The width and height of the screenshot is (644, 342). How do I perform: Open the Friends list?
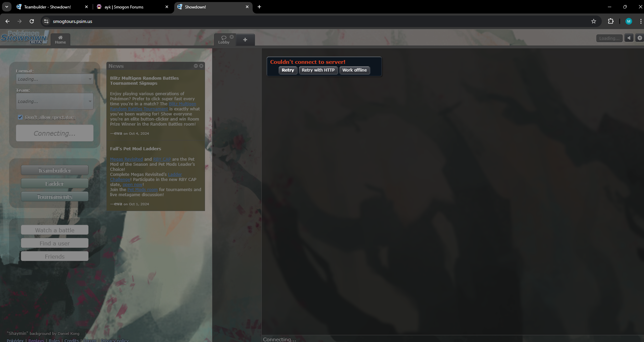click(x=55, y=256)
